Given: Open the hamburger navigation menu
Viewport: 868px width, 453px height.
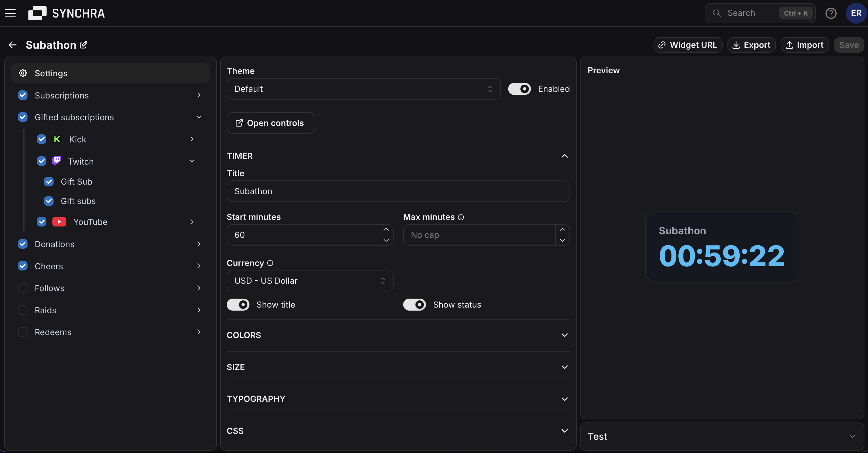Looking at the screenshot, I should [10, 13].
